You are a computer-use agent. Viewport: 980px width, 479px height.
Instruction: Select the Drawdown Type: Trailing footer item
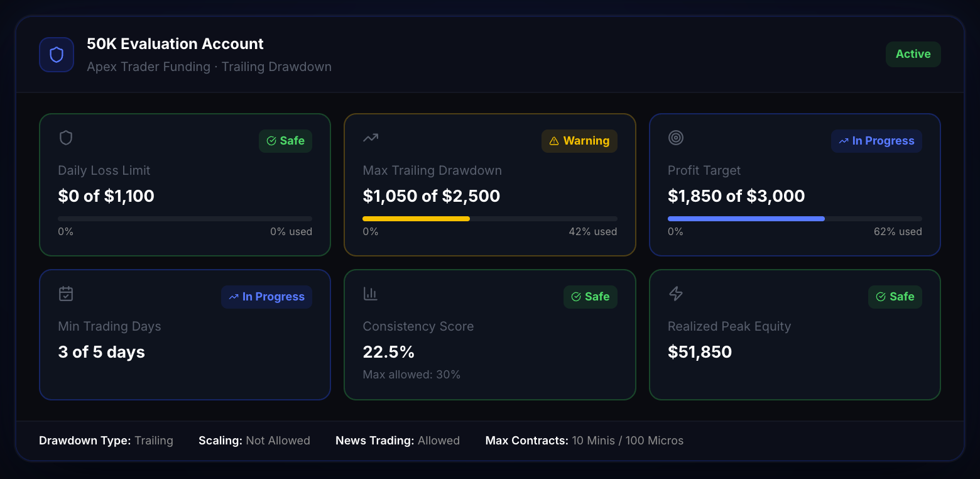click(x=106, y=440)
